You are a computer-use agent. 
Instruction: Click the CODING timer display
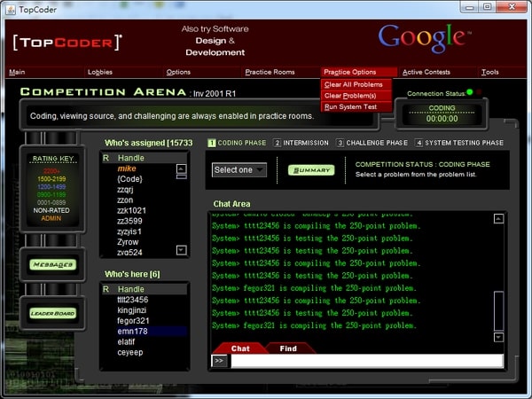click(x=442, y=114)
